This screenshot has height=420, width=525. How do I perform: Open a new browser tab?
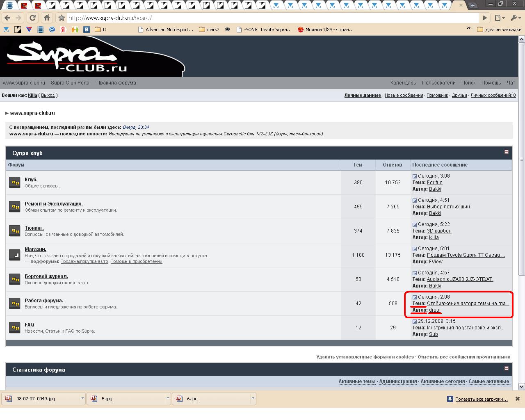472,5
